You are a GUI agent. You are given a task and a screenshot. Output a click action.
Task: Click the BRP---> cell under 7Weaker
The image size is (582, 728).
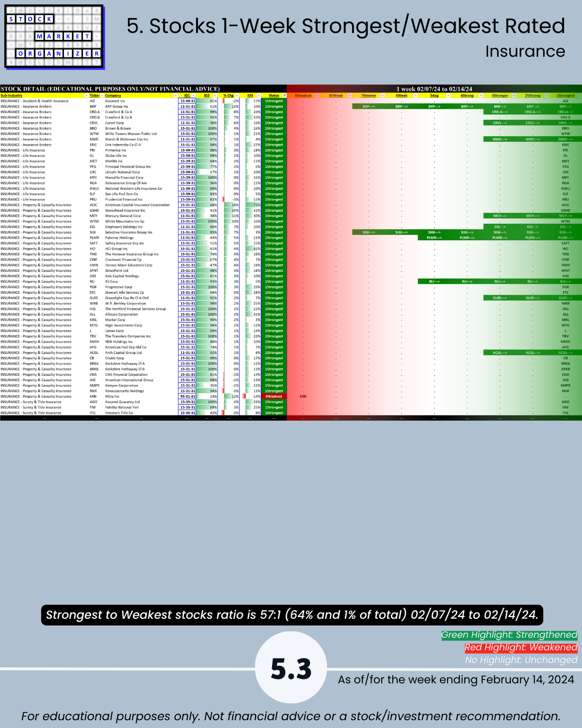pyautogui.click(x=369, y=106)
